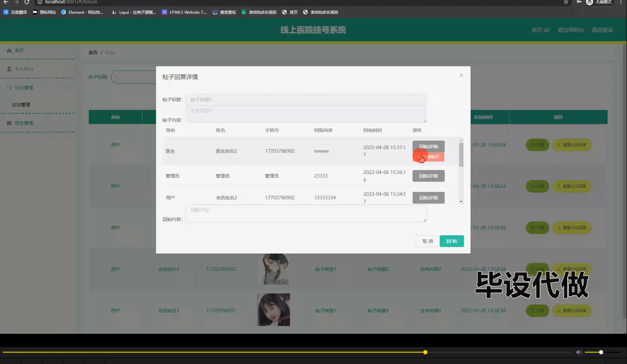Click the browser back arrow
Viewport: 627px width, 364px height.
[6, 2]
